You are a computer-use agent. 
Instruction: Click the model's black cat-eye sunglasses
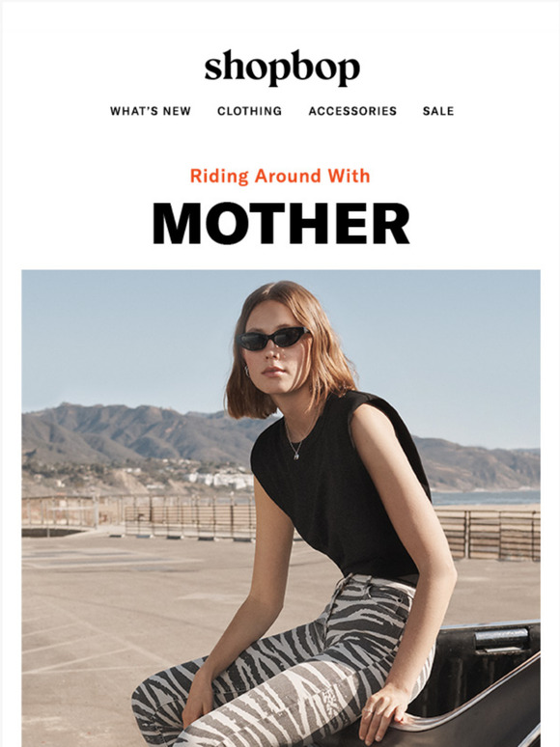tap(272, 338)
